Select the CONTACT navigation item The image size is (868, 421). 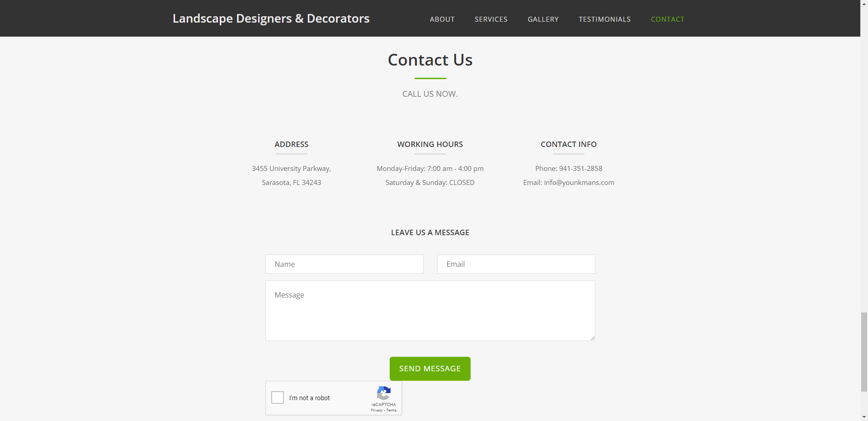pos(667,19)
